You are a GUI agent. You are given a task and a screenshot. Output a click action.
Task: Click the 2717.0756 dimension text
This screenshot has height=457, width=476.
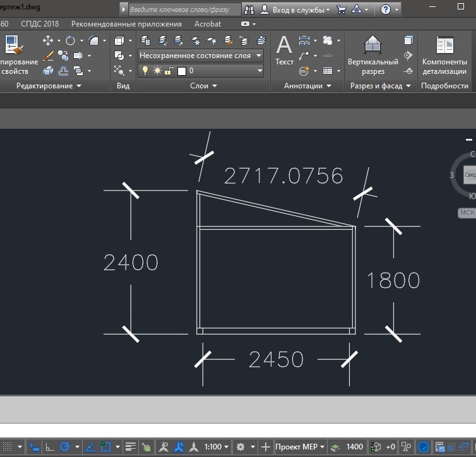[283, 175]
